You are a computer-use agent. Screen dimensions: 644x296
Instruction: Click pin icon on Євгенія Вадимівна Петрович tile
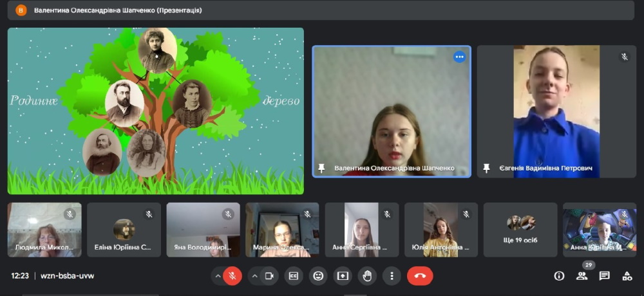[x=487, y=168]
